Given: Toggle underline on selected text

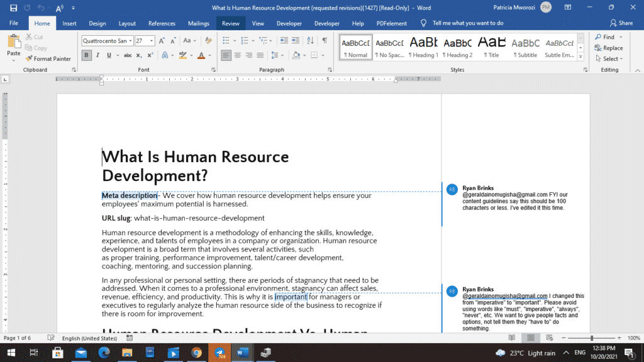Looking at the screenshot, I should pos(108,55).
